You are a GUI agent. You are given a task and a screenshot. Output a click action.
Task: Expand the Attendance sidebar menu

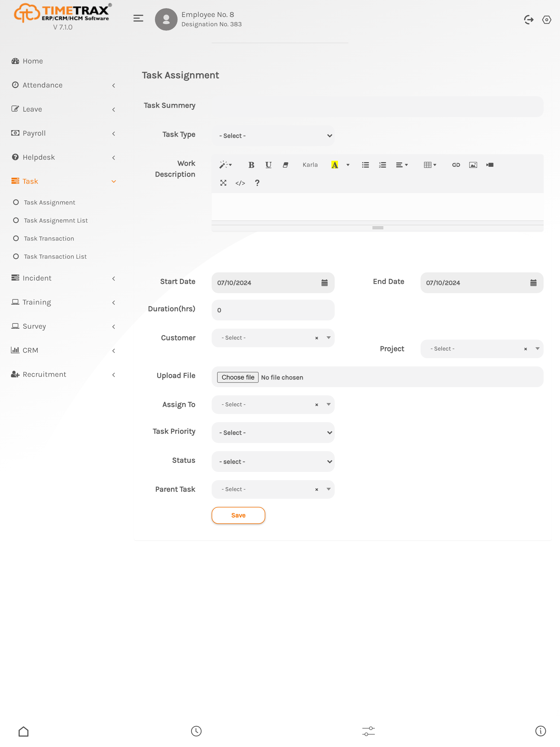(x=63, y=85)
